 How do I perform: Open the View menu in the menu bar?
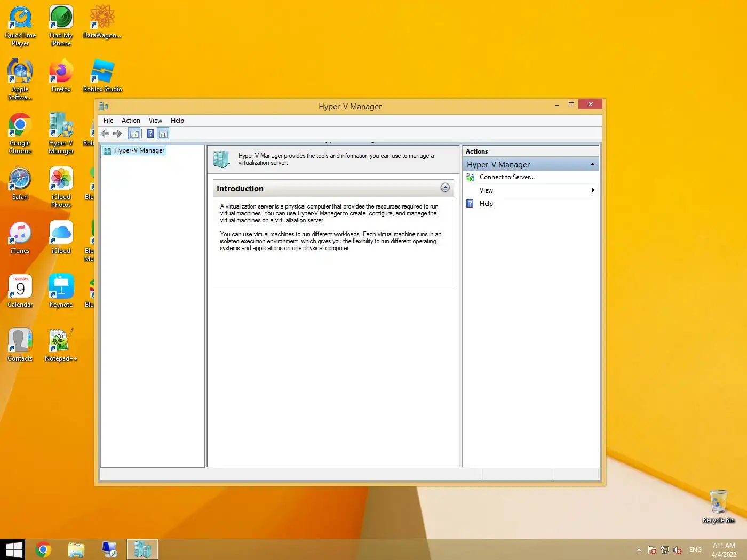[x=155, y=121]
